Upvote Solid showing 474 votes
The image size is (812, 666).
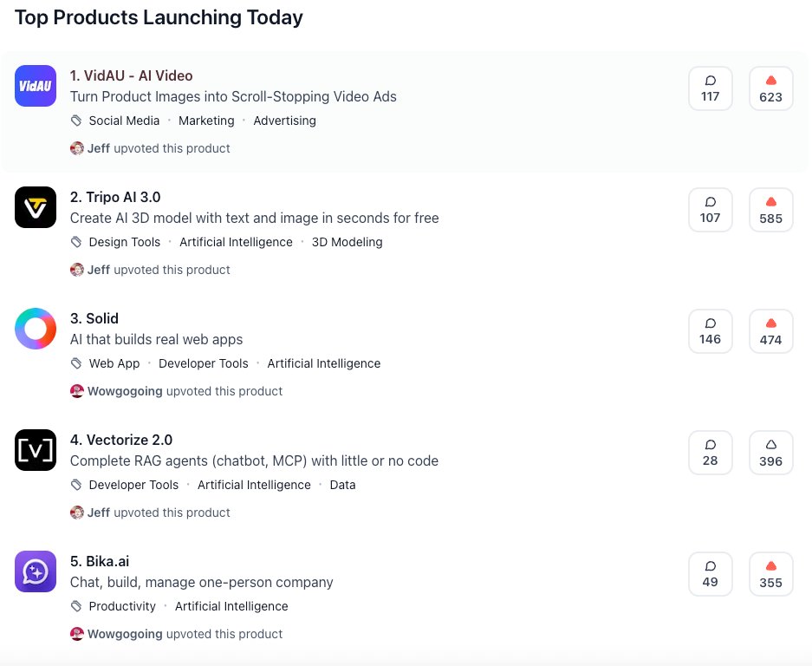[770, 331]
